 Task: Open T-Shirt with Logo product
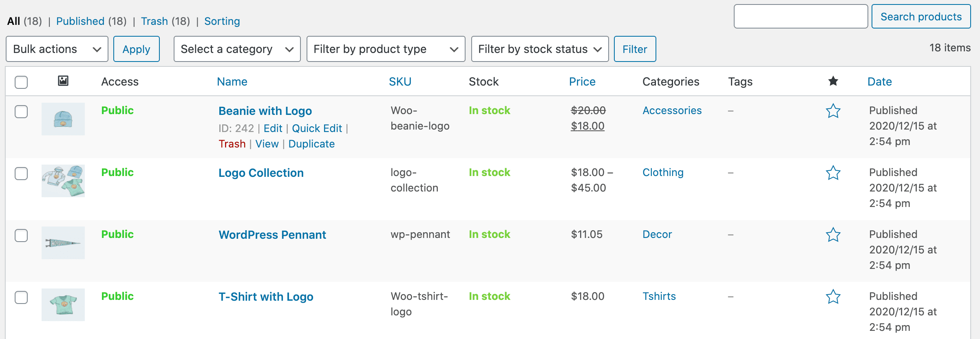266,297
